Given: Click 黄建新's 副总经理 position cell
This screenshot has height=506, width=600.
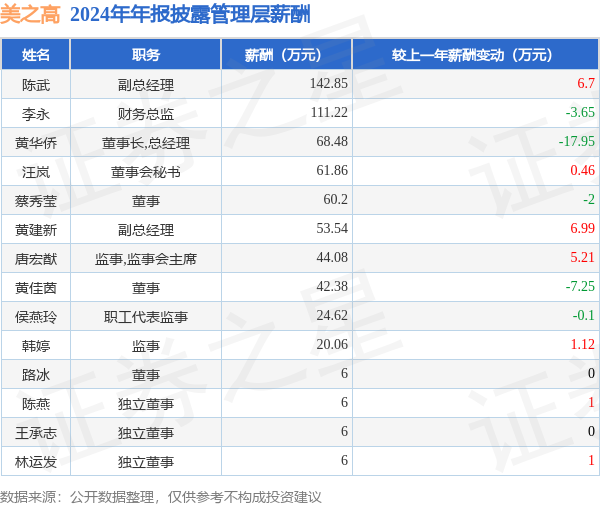Looking at the screenshot, I should coord(146,230).
